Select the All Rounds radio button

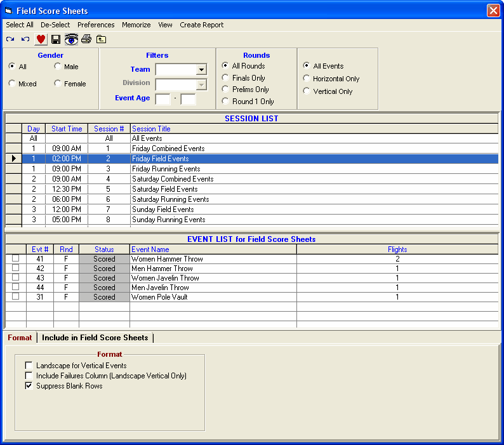pyautogui.click(x=225, y=65)
